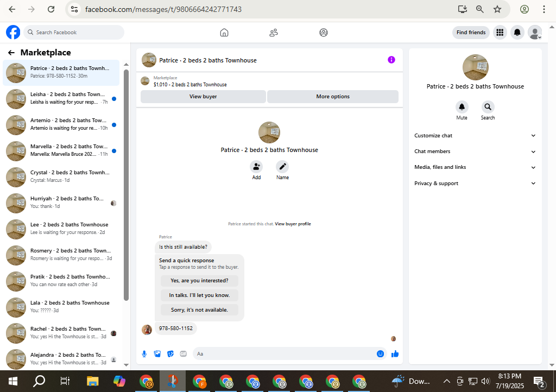Expand Customize chat section
Viewport: 556px width, 392px height.
(475, 135)
